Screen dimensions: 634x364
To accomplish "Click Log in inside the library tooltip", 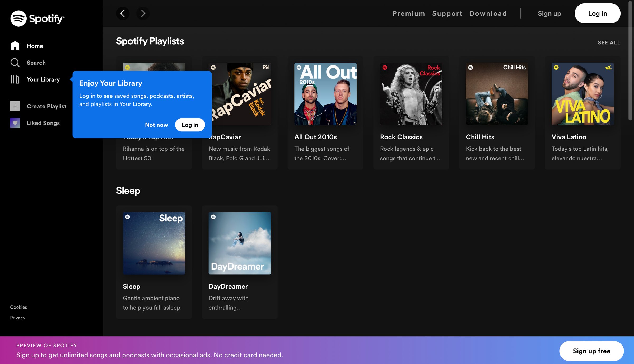I will pos(190,125).
